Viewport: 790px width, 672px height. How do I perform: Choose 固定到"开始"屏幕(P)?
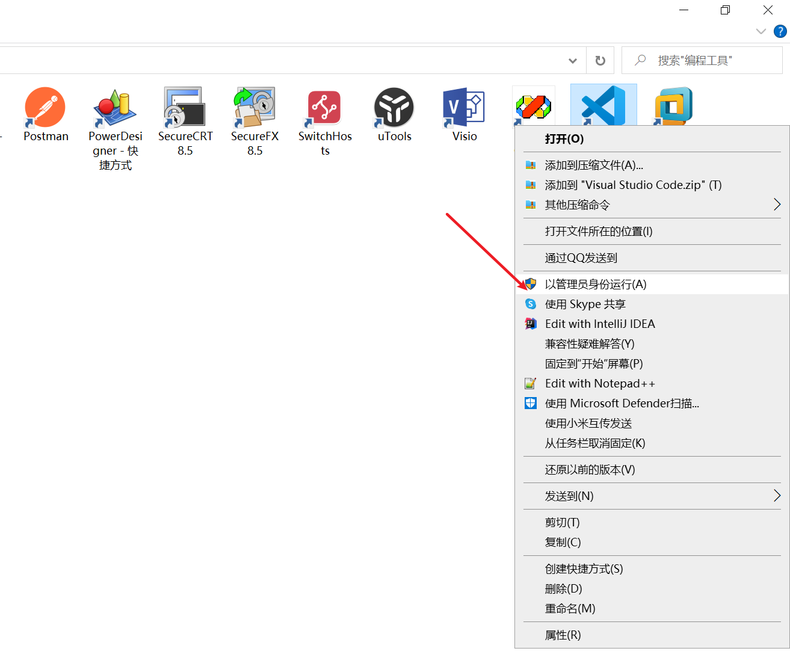[x=652, y=363]
